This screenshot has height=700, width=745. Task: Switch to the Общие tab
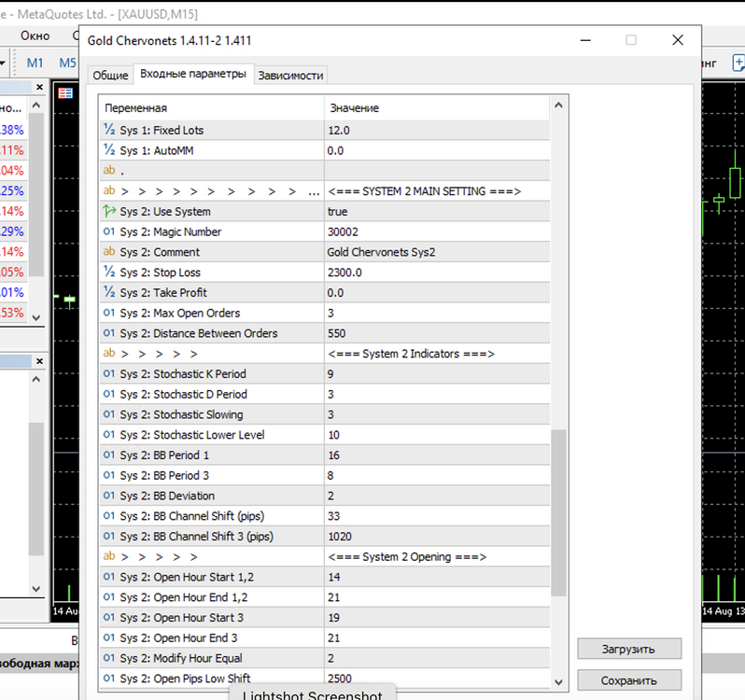[x=110, y=75]
